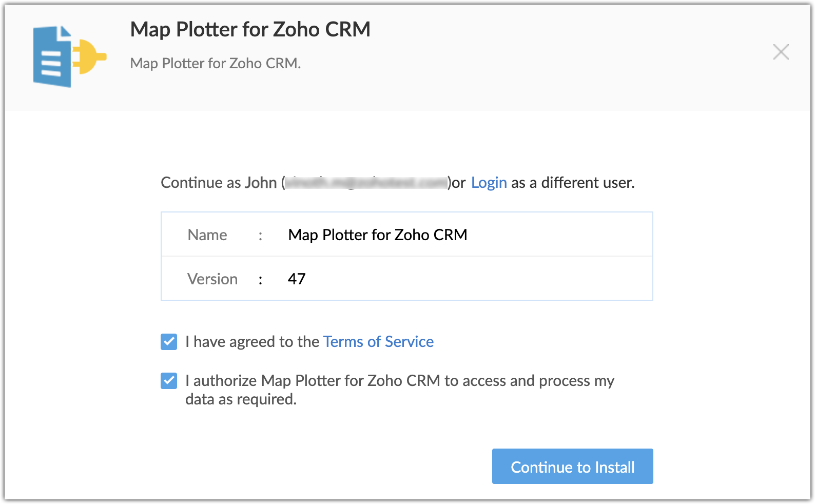Open the Terms of Service link
Viewport: 815px width, 504px height.
click(x=378, y=342)
